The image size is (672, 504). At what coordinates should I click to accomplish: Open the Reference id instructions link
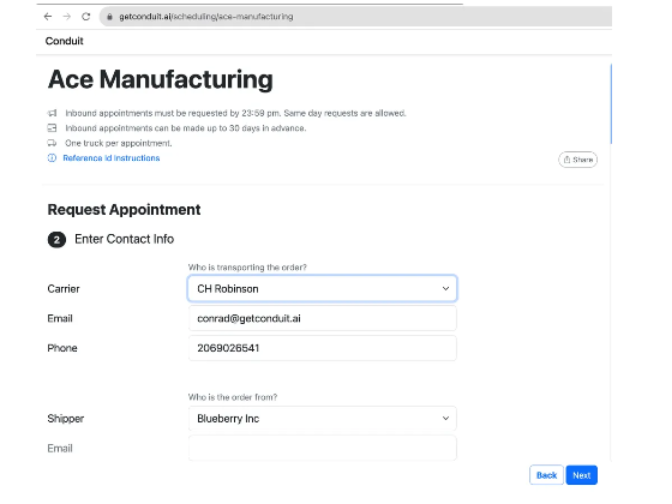[111, 158]
